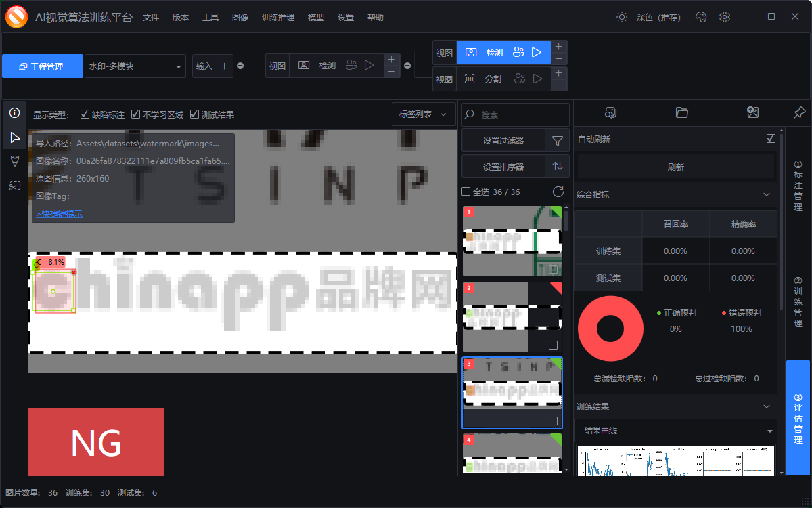
Task: Click the 工程管理 button
Action: [43, 66]
